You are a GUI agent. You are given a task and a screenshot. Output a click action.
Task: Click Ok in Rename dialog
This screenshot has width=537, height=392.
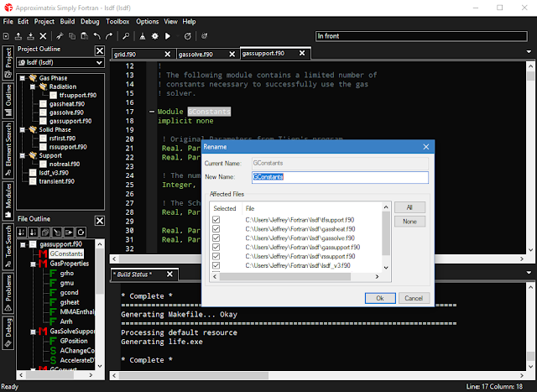380,298
